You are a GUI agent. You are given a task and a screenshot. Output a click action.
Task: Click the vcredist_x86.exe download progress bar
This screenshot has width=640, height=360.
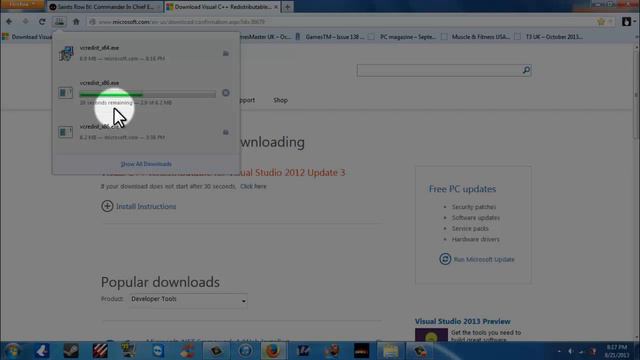[148, 95]
